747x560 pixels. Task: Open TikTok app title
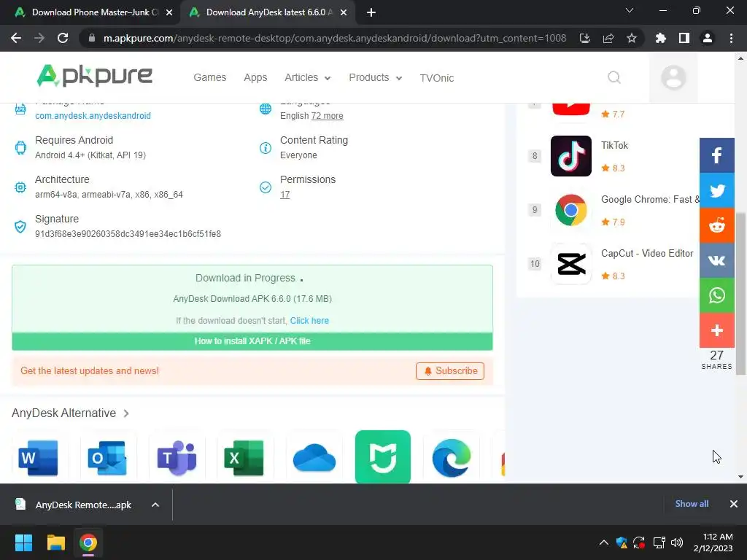(x=614, y=145)
